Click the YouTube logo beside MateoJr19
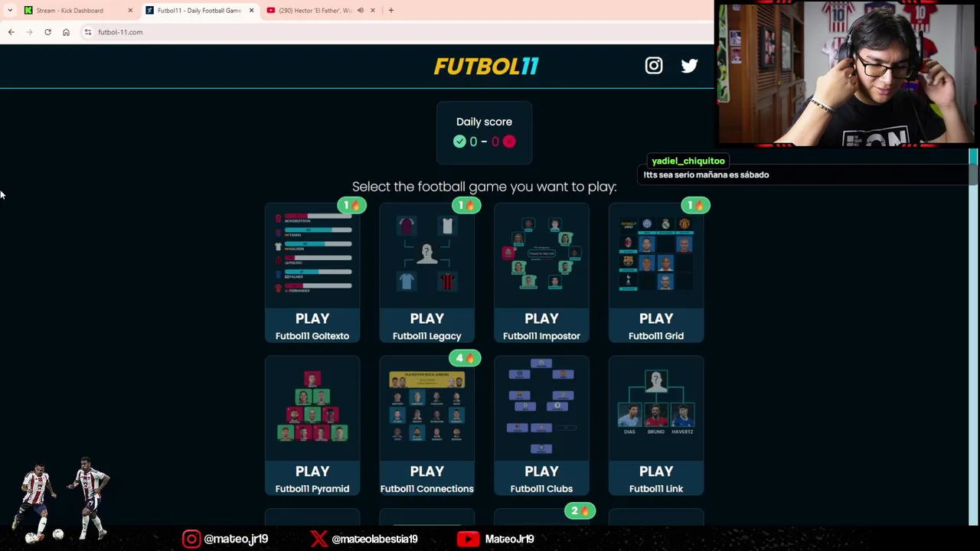This screenshot has height=551, width=980. 468,539
